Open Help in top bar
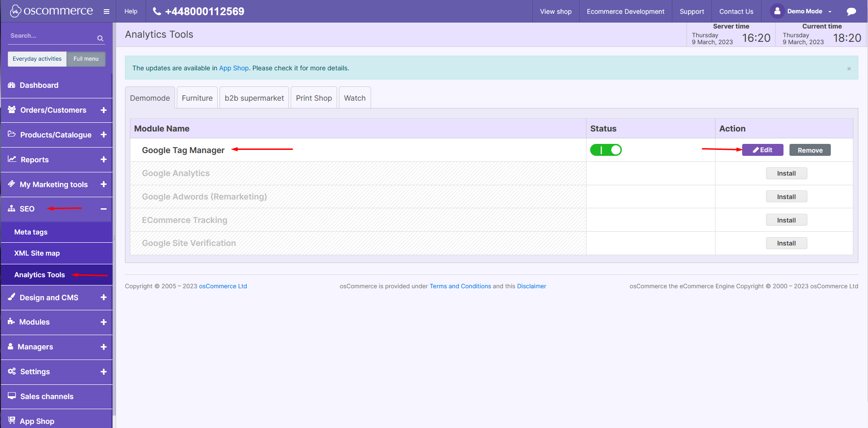 pyautogui.click(x=131, y=11)
